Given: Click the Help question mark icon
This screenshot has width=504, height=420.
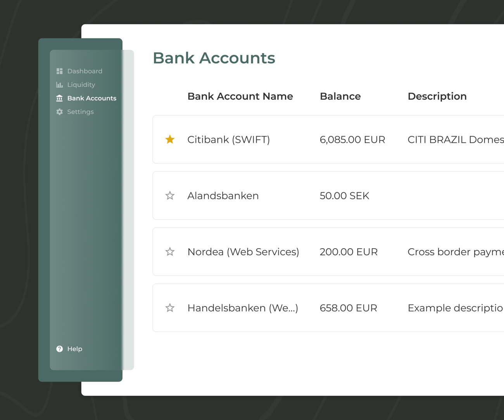Looking at the screenshot, I should (x=59, y=349).
